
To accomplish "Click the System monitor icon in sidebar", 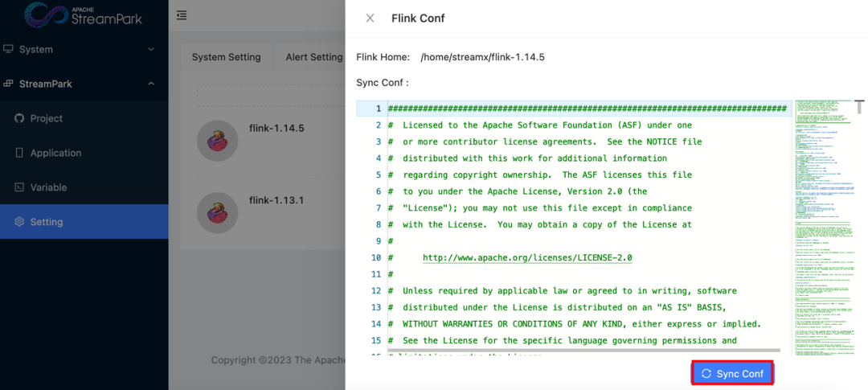I will [x=9, y=49].
